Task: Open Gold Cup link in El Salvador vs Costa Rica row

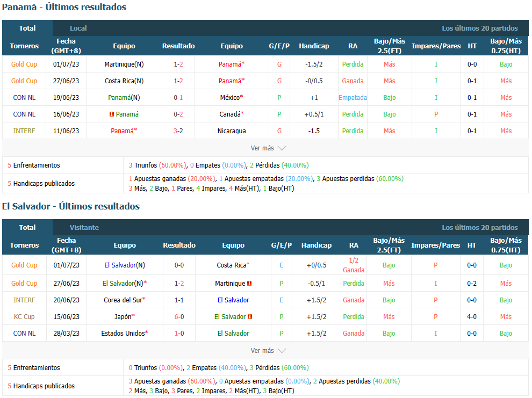Action: tap(24, 265)
